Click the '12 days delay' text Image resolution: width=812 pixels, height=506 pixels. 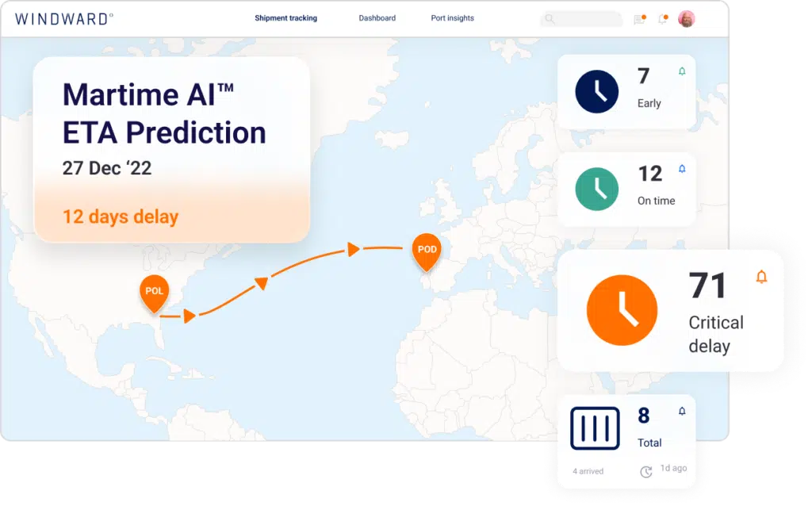pos(121,217)
